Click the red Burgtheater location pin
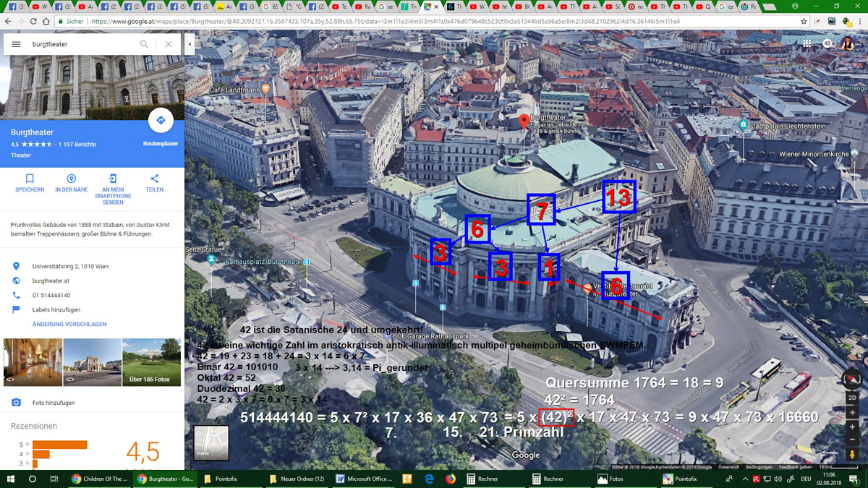 [524, 121]
